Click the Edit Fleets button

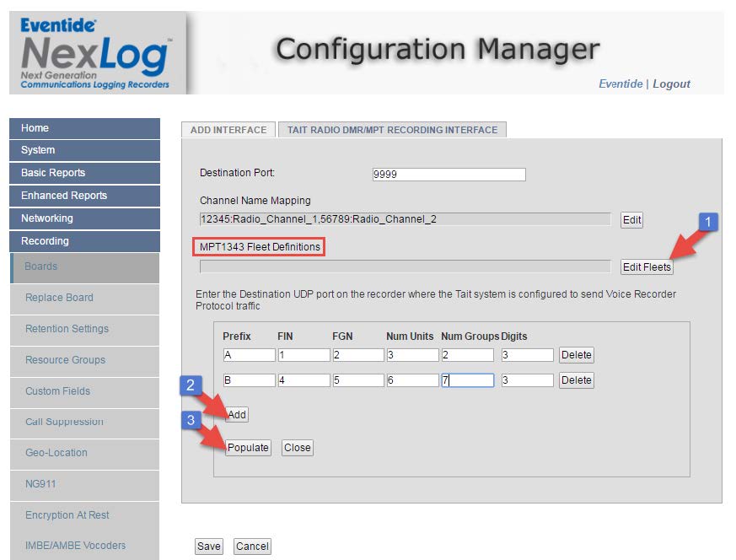[x=647, y=267]
